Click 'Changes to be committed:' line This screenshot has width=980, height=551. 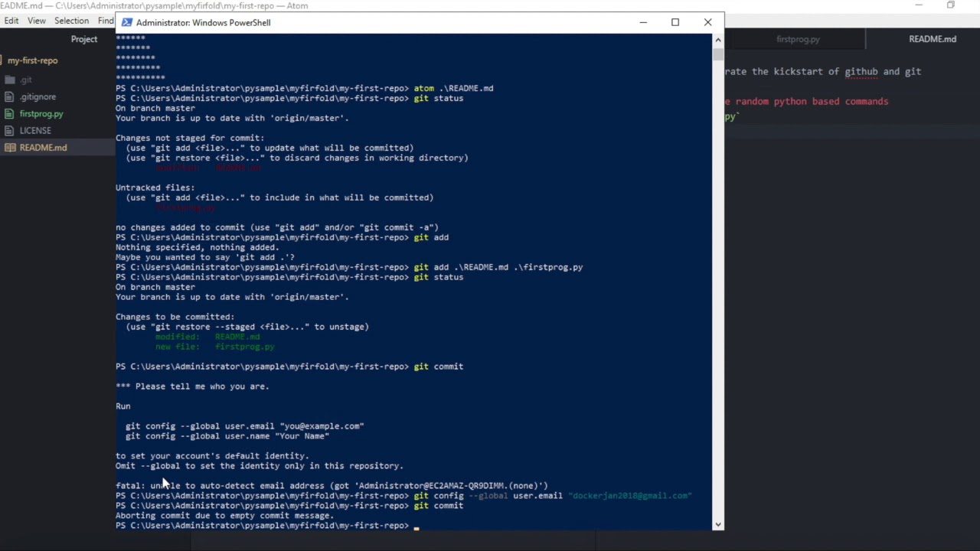(175, 317)
